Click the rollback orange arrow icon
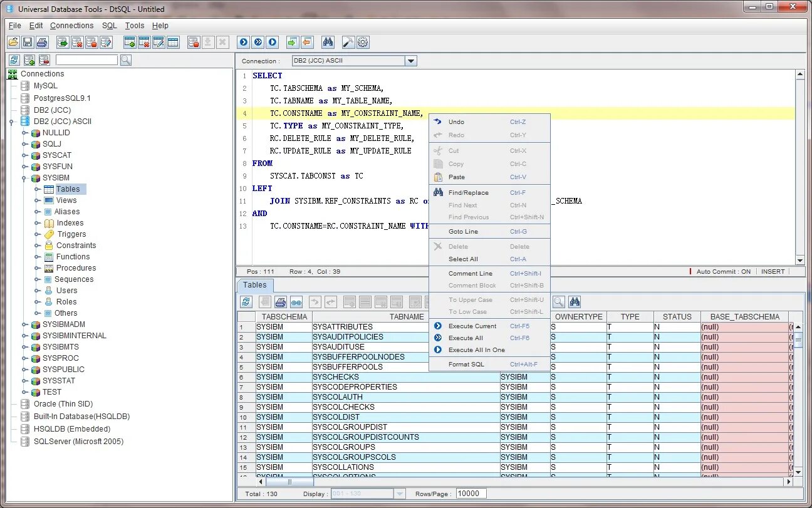The image size is (812, 508). tap(306, 42)
